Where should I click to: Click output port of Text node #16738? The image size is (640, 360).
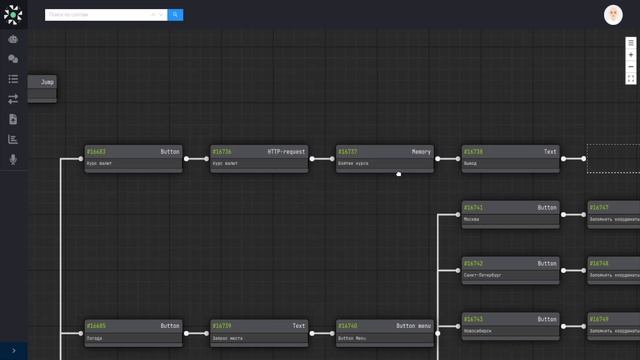(564, 159)
